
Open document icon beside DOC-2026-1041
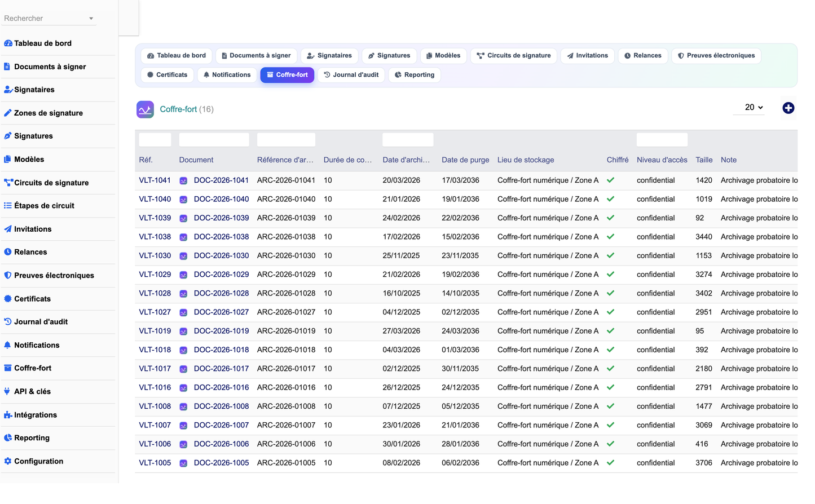tap(183, 181)
